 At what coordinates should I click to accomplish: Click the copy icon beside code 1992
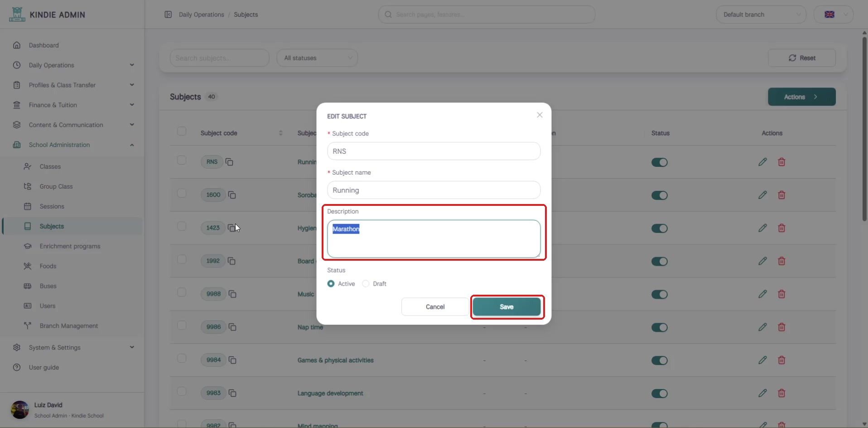[x=231, y=261]
